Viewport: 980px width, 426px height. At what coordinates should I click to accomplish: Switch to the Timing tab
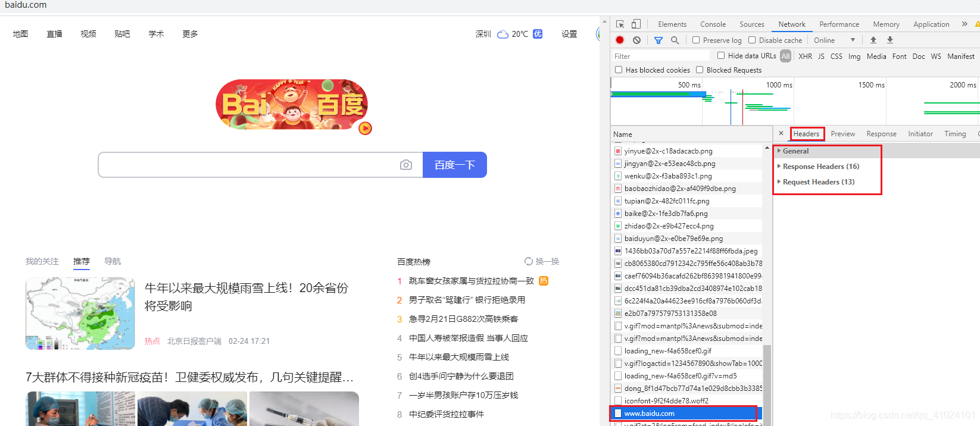coord(955,134)
